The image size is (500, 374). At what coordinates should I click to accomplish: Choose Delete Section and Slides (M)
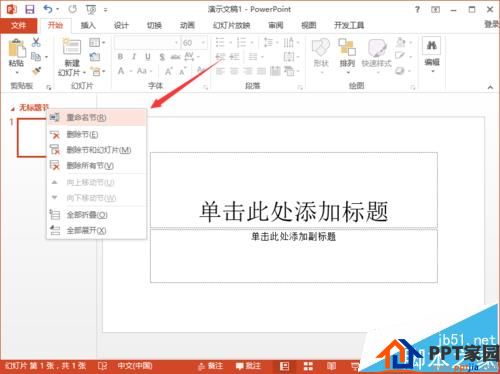click(96, 150)
